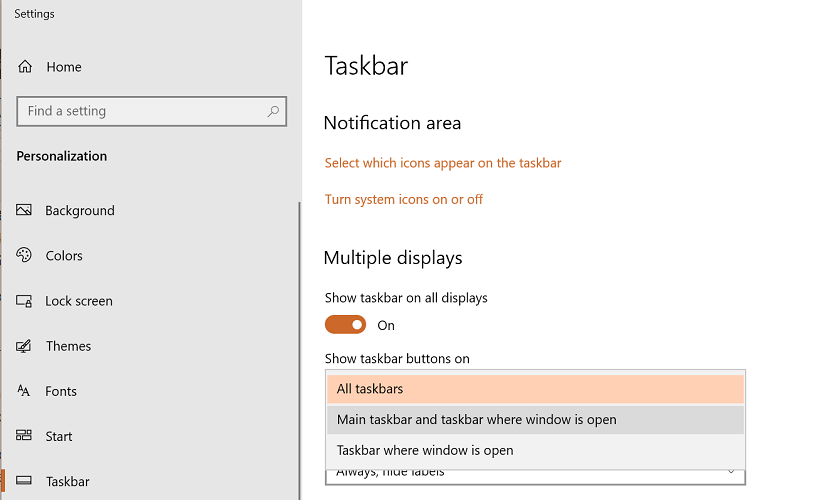This screenshot has width=824, height=500.
Task: Open Select which icons appear on the taskbar
Action: point(443,163)
